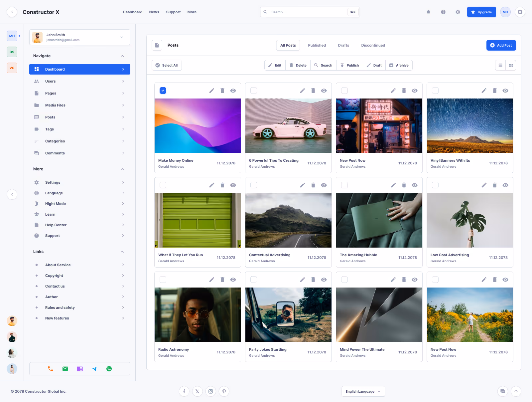This screenshot has width=532, height=402.
Task: Open X social link in footer
Action: [x=198, y=391]
